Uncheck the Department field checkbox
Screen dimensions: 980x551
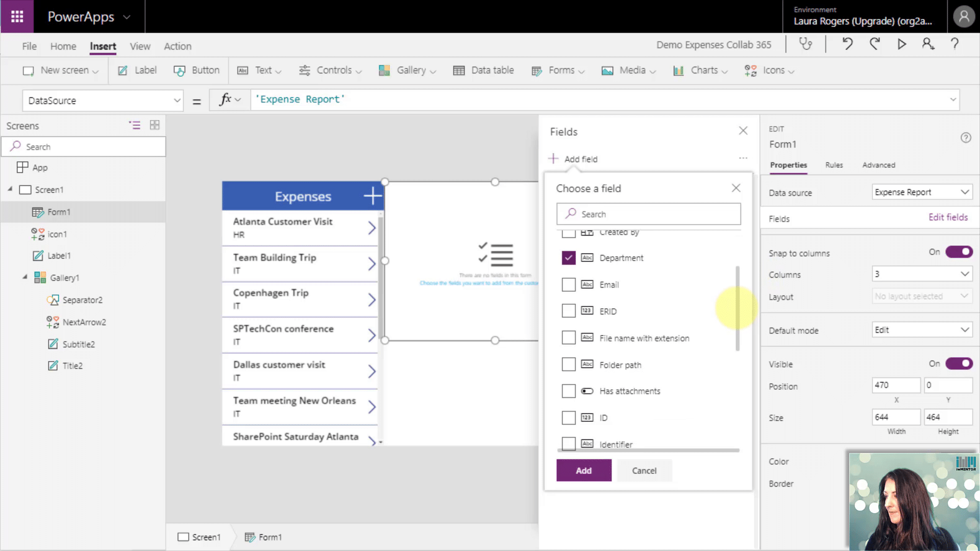click(x=569, y=258)
